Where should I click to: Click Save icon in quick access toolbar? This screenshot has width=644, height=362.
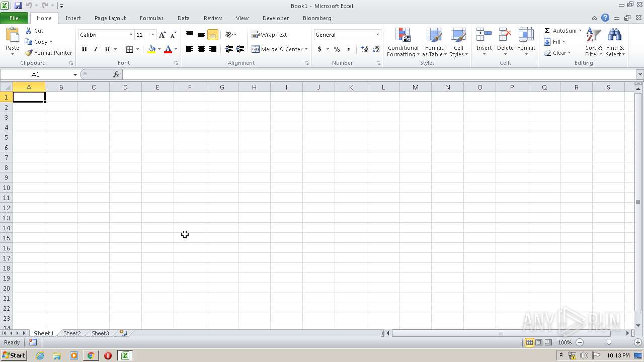(18, 6)
